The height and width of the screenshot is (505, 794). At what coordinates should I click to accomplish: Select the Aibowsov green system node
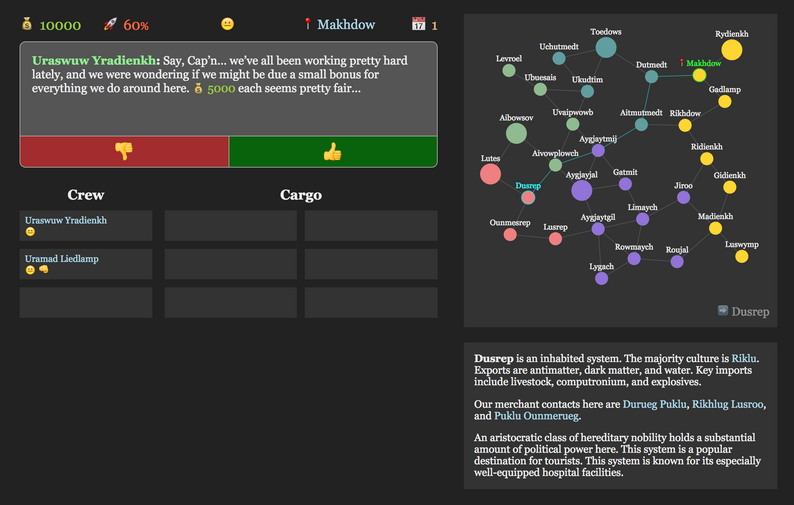[516, 133]
